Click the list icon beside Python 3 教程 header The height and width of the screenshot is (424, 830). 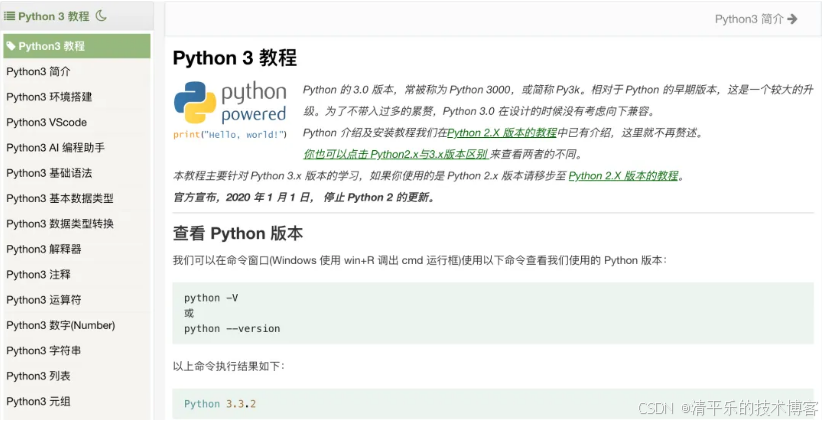pyautogui.click(x=10, y=16)
